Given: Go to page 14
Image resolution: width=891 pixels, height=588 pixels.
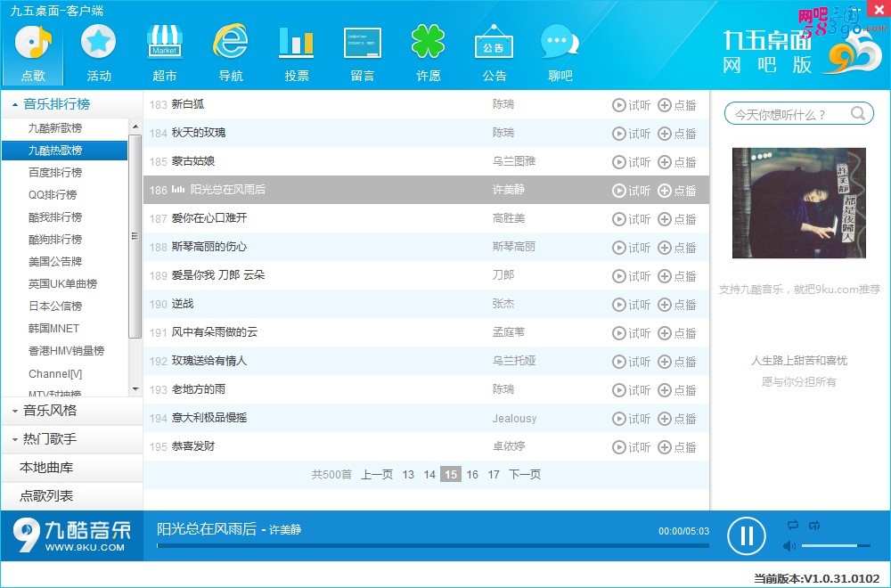Looking at the screenshot, I should 429,474.
